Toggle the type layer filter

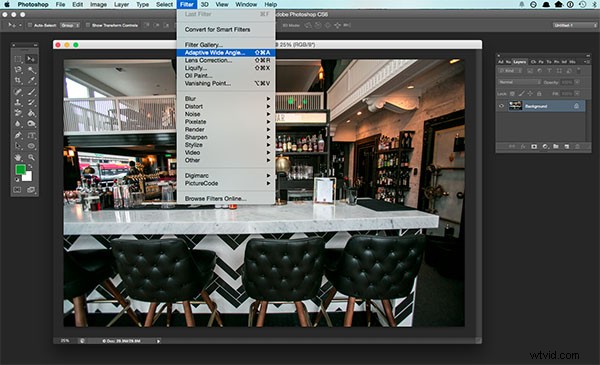pyautogui.click(x=549, y=71)
